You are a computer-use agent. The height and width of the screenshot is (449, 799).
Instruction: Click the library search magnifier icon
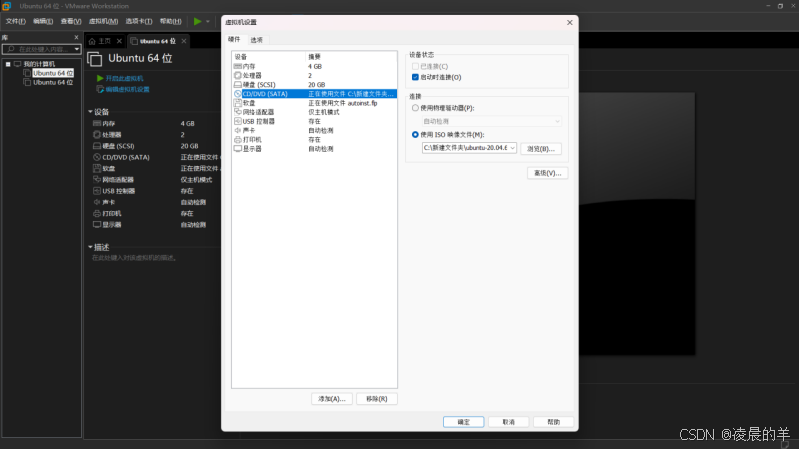[11, 49]
